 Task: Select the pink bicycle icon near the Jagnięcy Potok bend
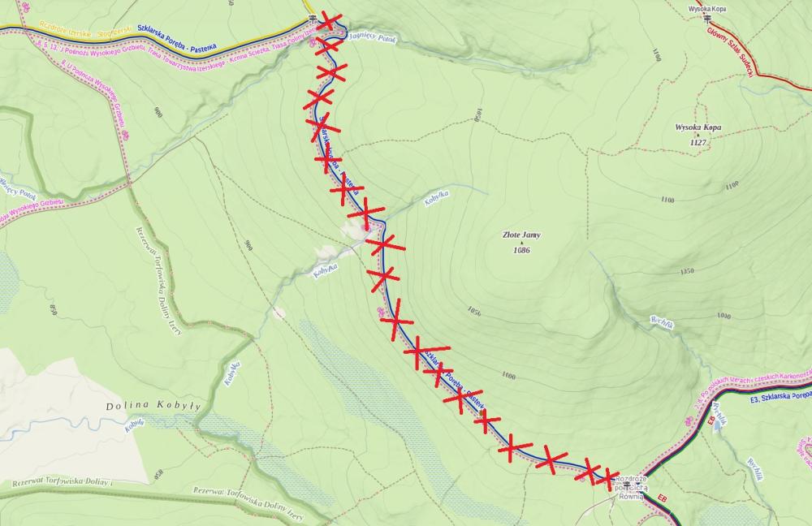click(x=313, y=44)
